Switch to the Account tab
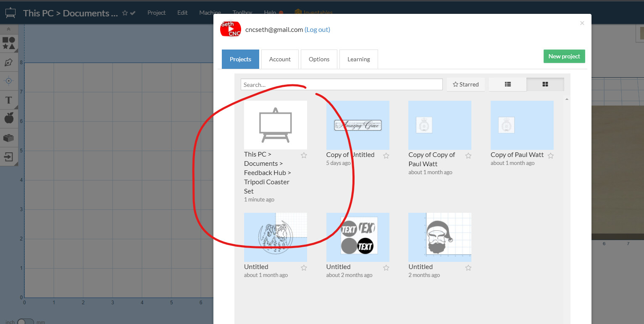 point(280,59)
